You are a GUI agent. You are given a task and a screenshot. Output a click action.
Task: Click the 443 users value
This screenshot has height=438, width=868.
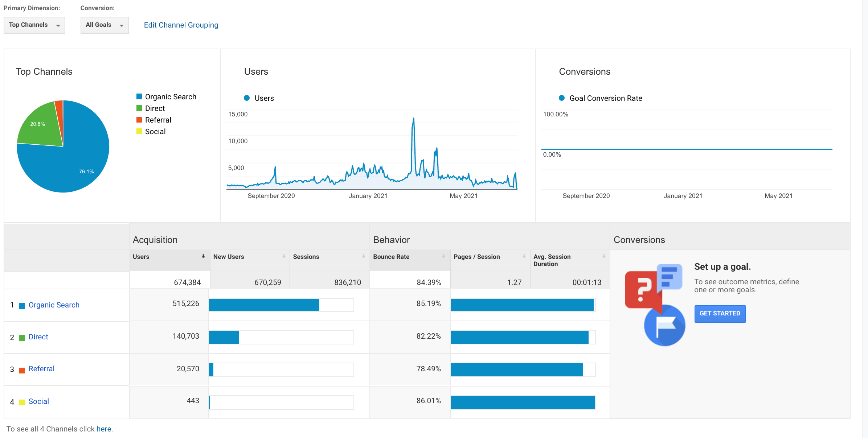point(193,401)
